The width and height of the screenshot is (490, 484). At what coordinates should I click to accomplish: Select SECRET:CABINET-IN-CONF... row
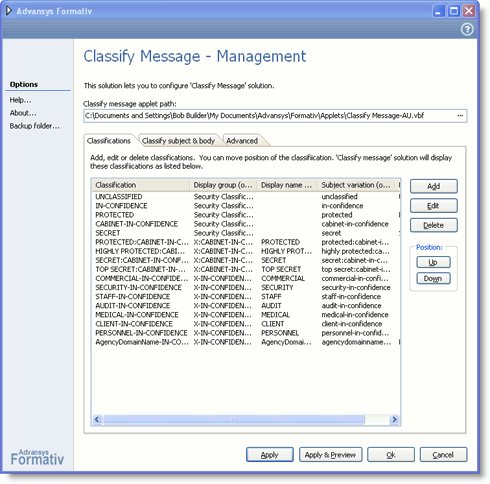point(246,260)
